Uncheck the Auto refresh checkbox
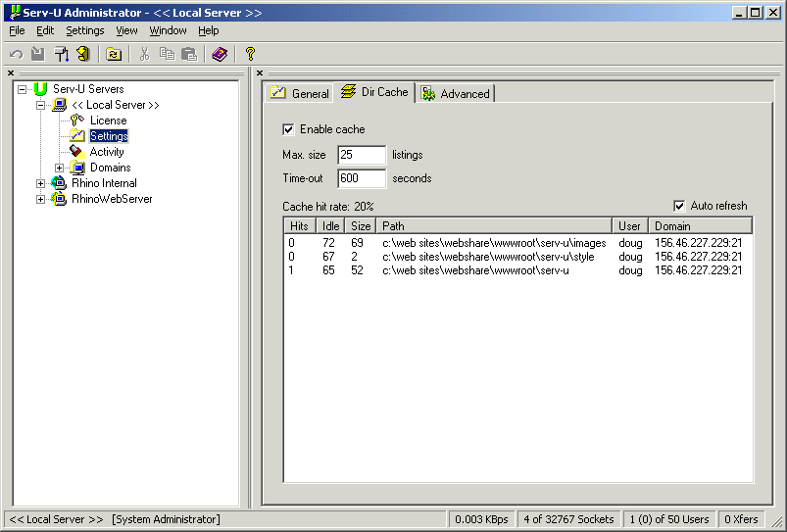Image resolution: width=787 pixels, height=532 pixels. point(679,206)
